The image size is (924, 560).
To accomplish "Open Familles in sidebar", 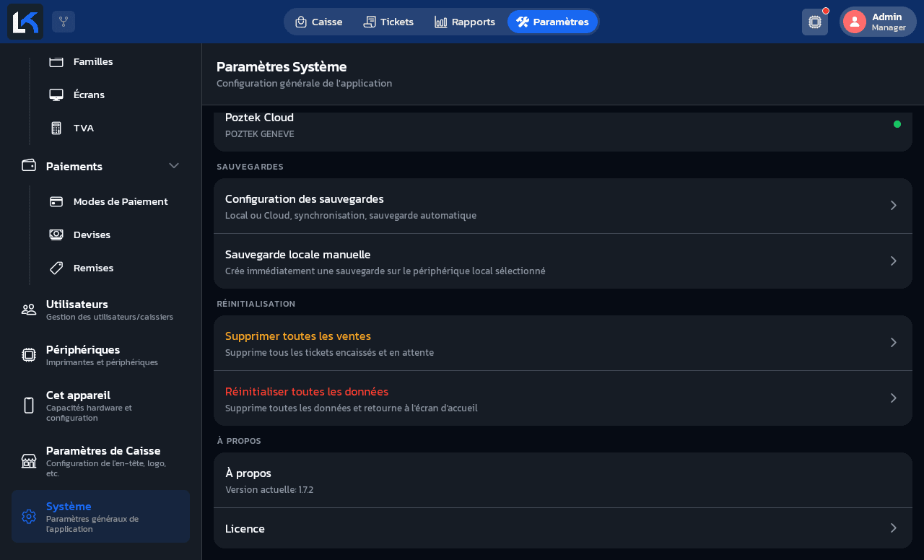I will (93, 61).
